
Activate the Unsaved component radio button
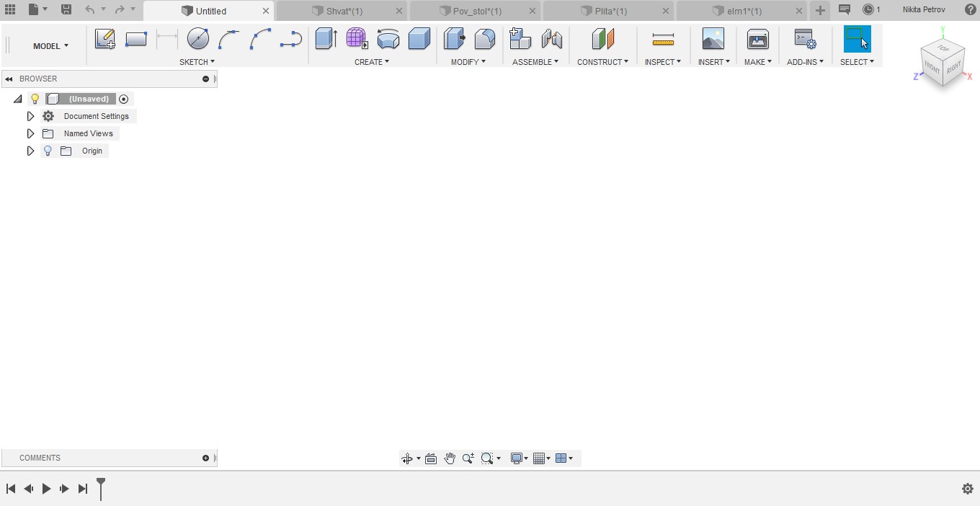tap(123, 99)
